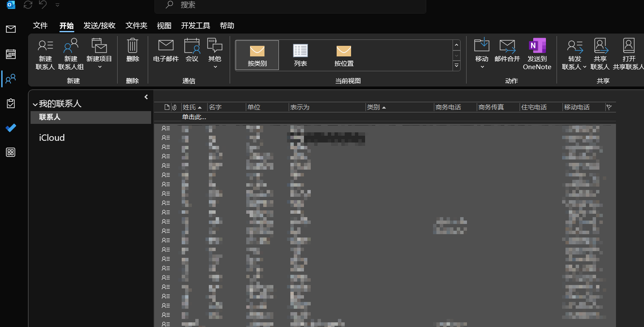This screenshot has width=644, height=327.
Task: Open the 帮助 ribbon tab
Action: click(227, 25)
